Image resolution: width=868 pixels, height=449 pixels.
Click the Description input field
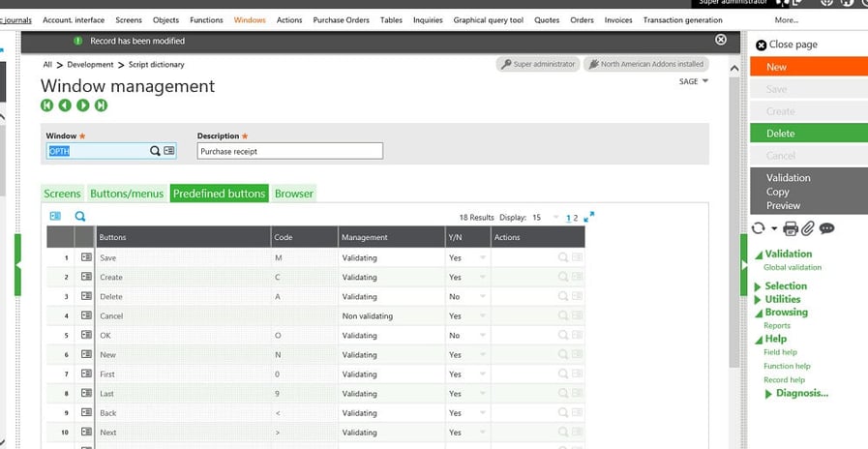pyautogui.click(x=289, y=151)
